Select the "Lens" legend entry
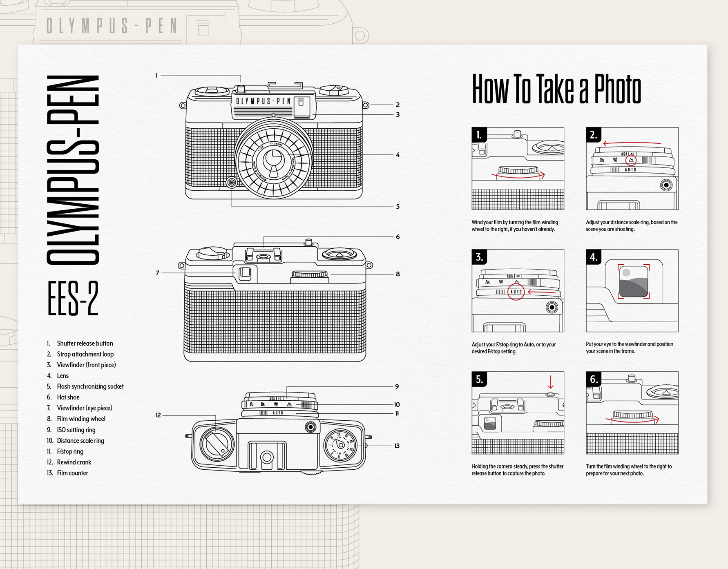728x569 pixels. (63, 376)
